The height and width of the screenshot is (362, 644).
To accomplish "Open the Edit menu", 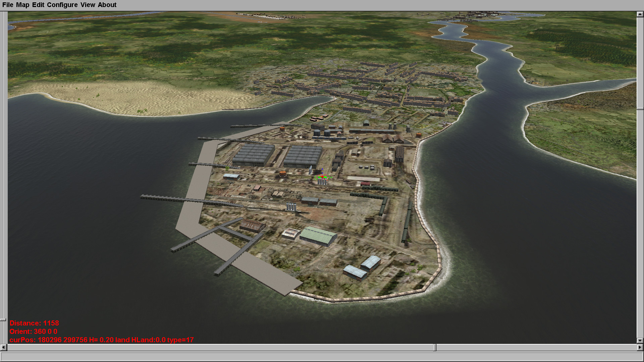I will coord(38,5).
